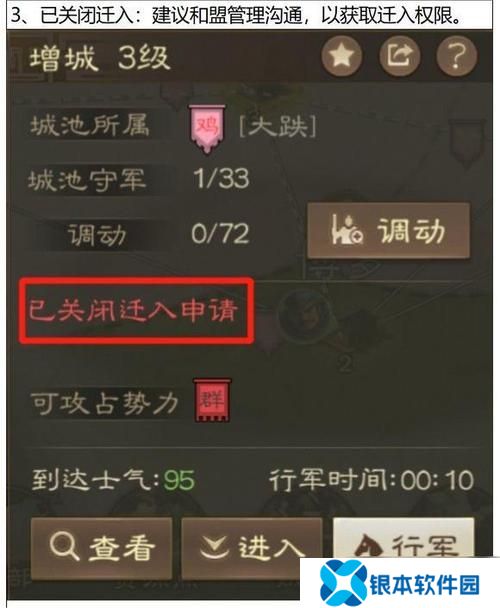The width and height of the screenshot is (500, 608).
Task: Click the horse icon on 行军
Action: point(368,546)
